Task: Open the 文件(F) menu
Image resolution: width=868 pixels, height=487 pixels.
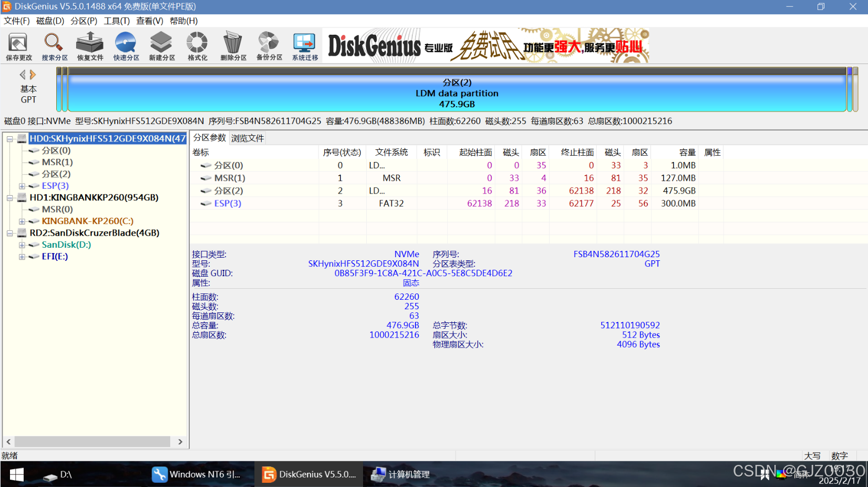Action: 17,21
